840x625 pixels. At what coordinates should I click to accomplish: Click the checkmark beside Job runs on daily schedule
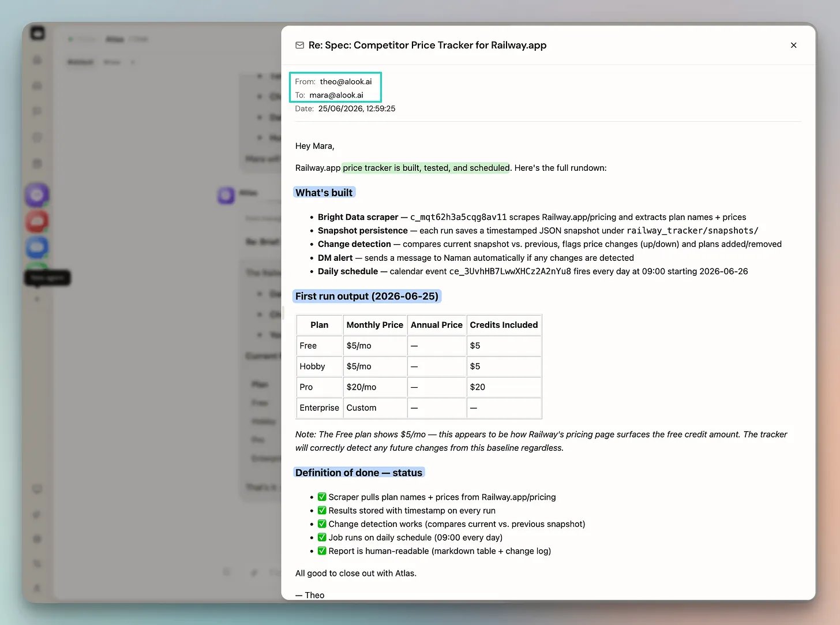pyautogui.click(x=322, y=537)
